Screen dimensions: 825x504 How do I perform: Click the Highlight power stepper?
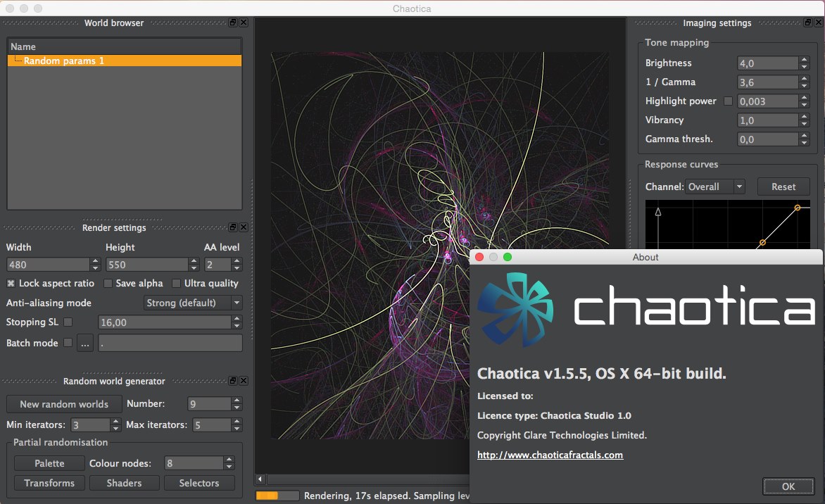[x=804, y=101]
